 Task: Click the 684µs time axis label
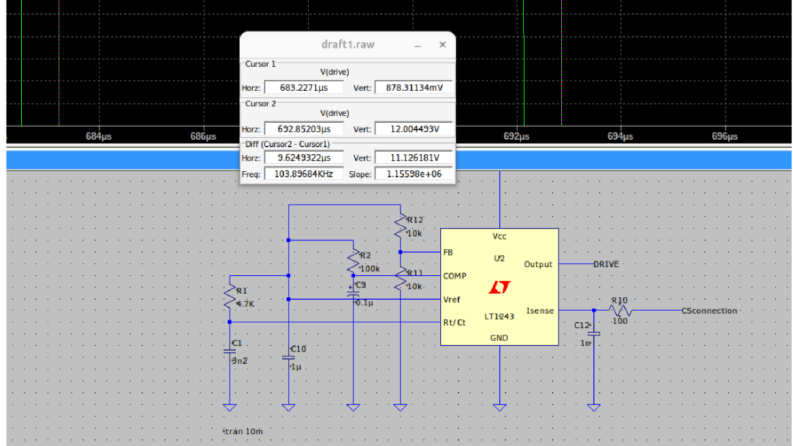(99, 136)
